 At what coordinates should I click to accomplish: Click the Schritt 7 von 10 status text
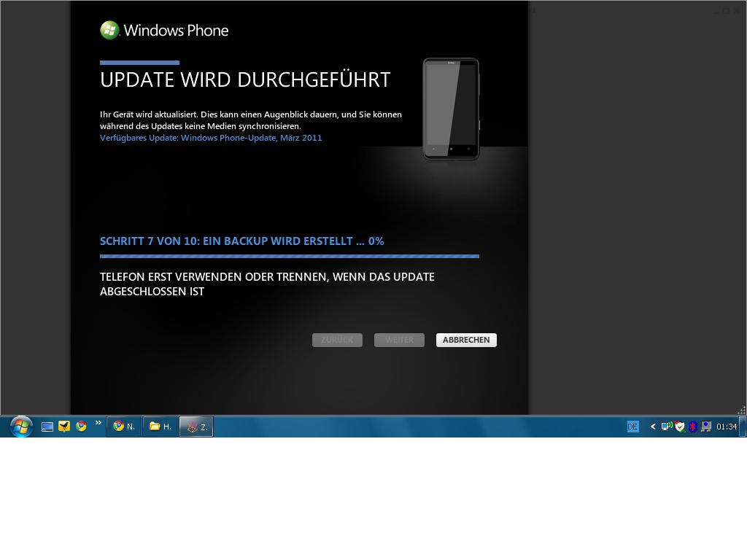point(241,241)
